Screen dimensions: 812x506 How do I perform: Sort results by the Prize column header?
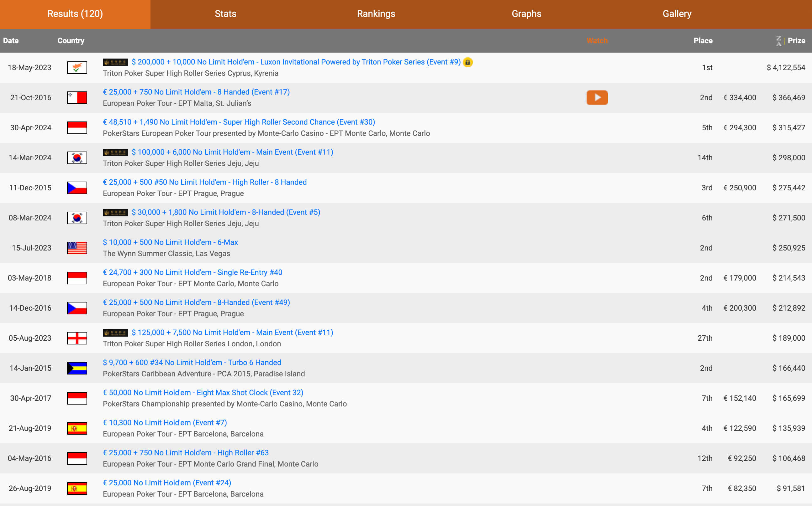pos(796,41)
